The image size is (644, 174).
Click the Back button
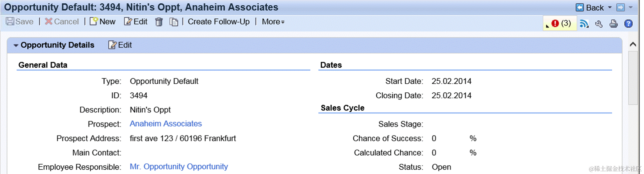click(x=590, y=7)
